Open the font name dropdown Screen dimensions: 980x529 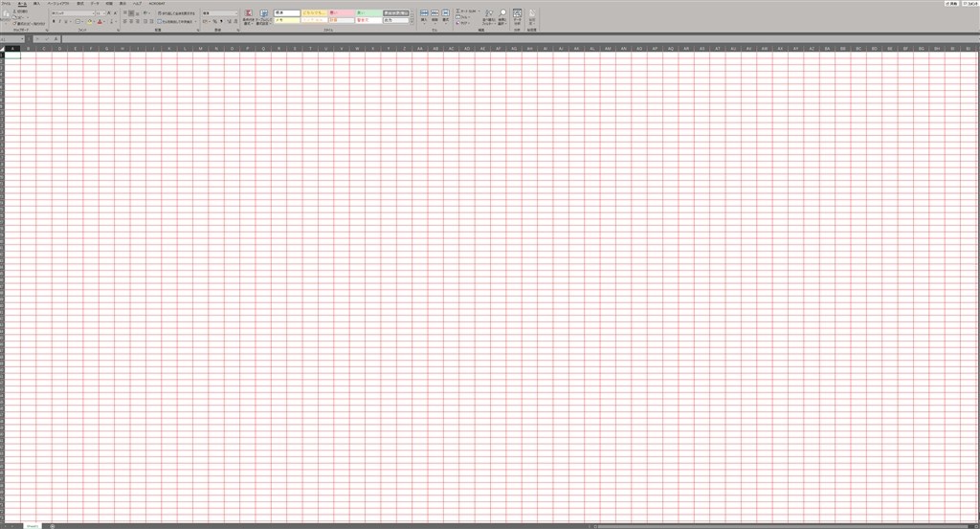tap(93, 13)
